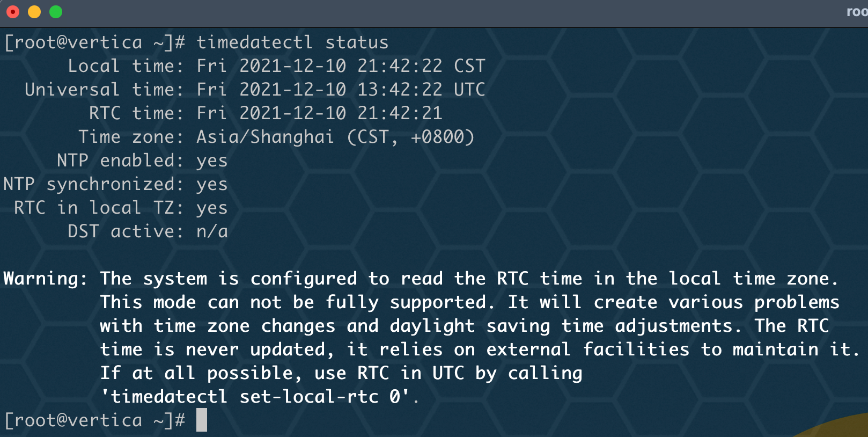Click the green fullscreen window button

56,12
